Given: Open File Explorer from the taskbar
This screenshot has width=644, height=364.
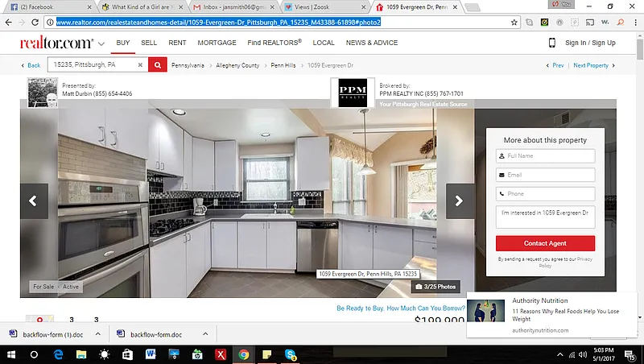Looking at the screenshot, I should coord(81,354).
